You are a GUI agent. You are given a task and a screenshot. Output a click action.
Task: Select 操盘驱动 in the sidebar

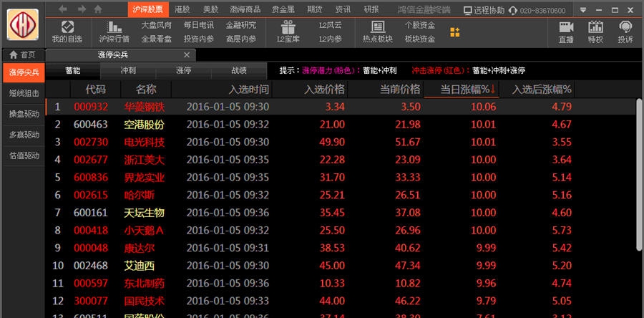pos(24,114)
